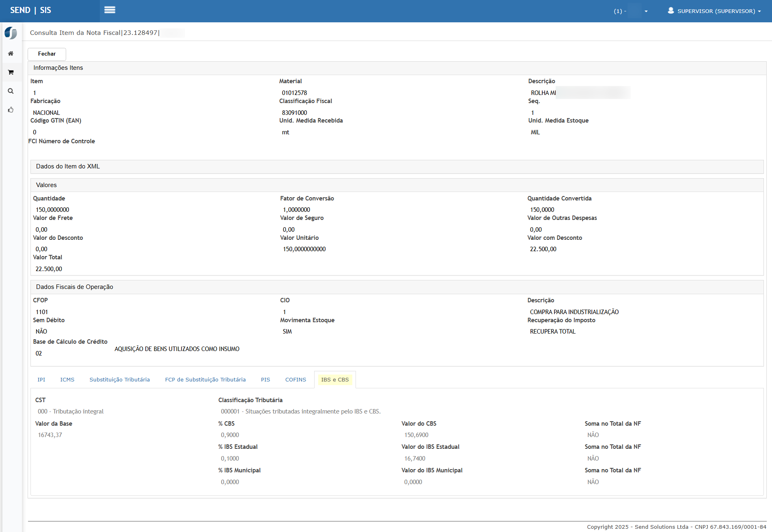Toggle the hamburger menu in the top bar

(110, 10)
